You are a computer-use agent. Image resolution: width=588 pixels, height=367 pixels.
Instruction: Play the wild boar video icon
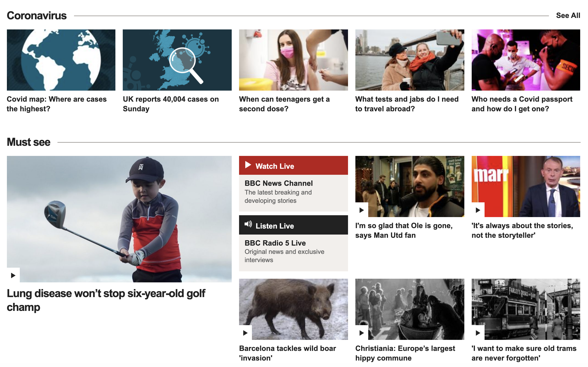245,333
